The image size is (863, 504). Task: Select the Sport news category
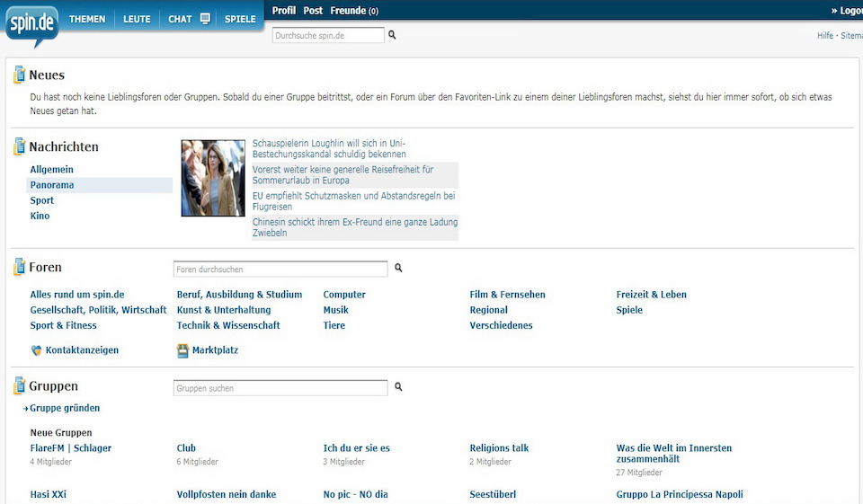(42, 200)
